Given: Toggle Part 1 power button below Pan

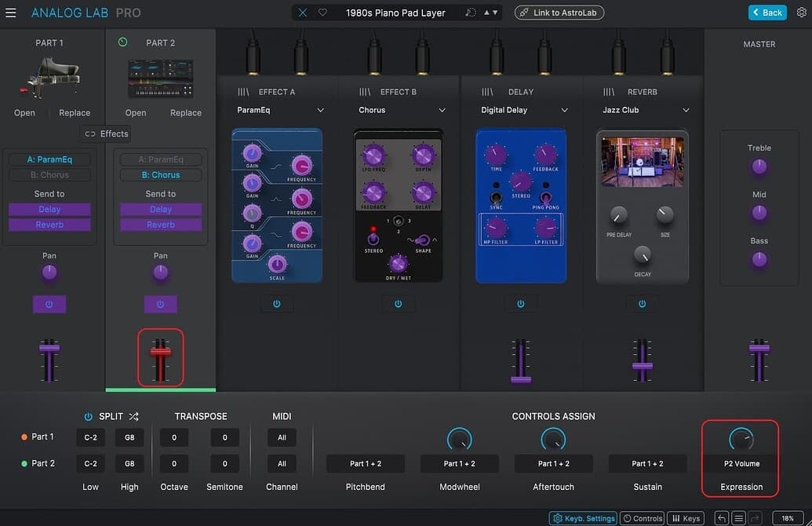Looking at the screenshot, I should (x=49, y=304).
